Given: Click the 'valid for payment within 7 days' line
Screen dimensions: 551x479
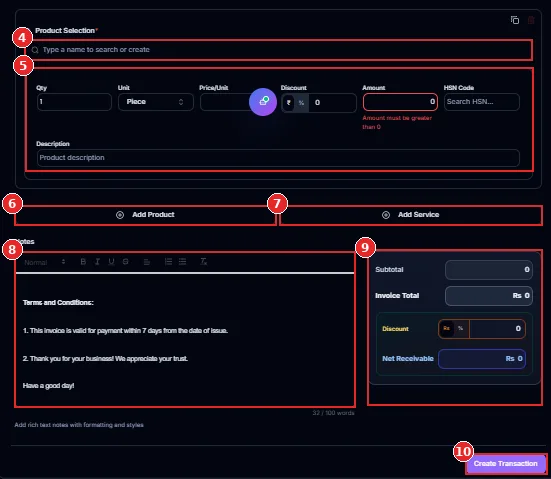Looking at the screenshot, I should coord(125,331).
